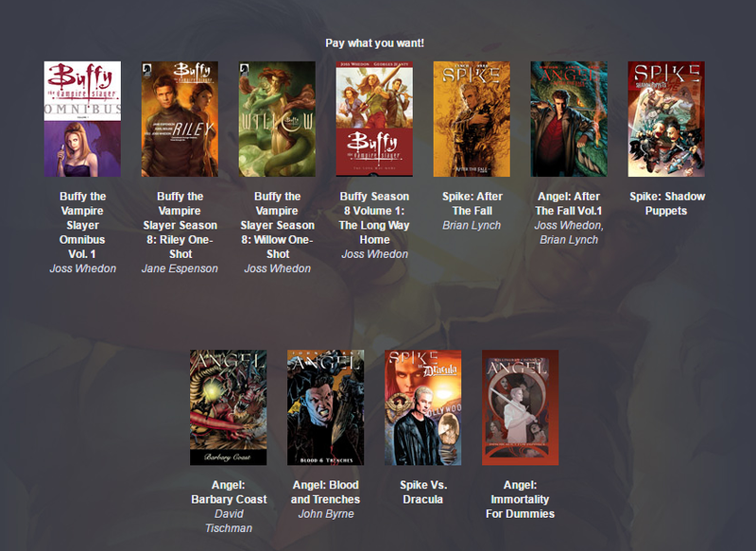View the Angel: Blood and Trenches cover
756x551 pixels.
tap(326, 407)
